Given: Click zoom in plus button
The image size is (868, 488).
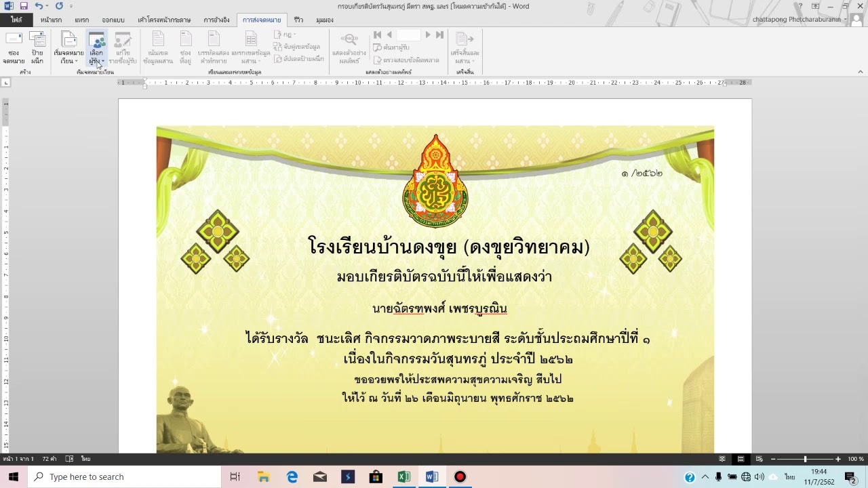Looking at the screenshot, I should click(x=838, y=459).
